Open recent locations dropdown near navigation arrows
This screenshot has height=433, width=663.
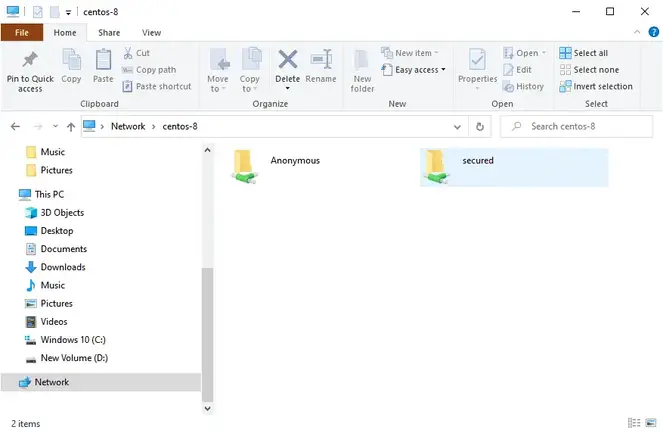(x=55, y=126)
